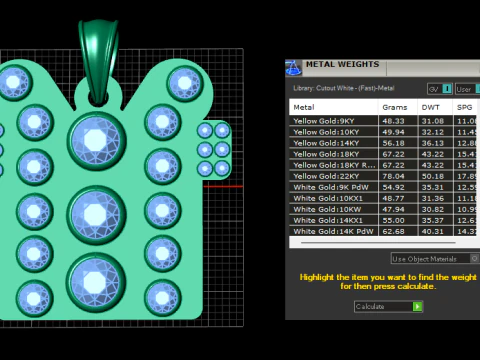This screenshot has width=480, height=360.
Task: Select the lowest large center gemstone
Action: 96,282
